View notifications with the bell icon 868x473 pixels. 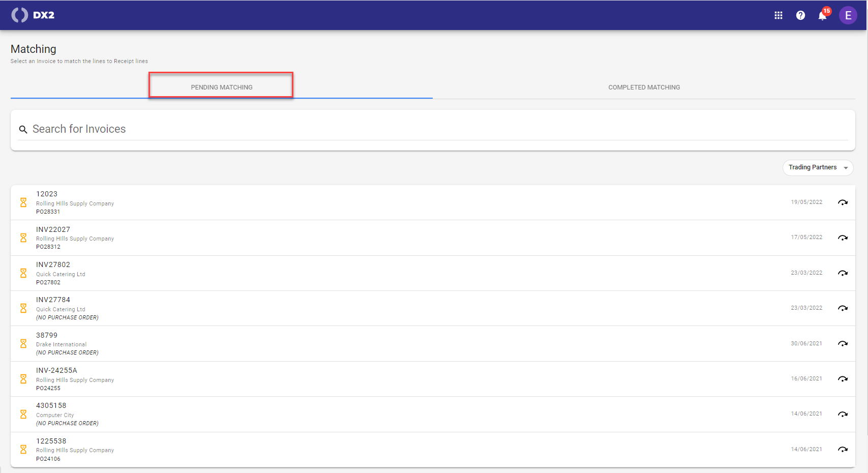(x=822, y=16)
